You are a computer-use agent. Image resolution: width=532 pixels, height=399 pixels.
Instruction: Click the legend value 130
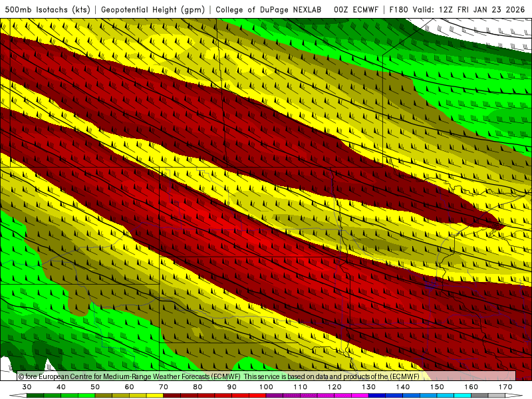pos(369,387)
